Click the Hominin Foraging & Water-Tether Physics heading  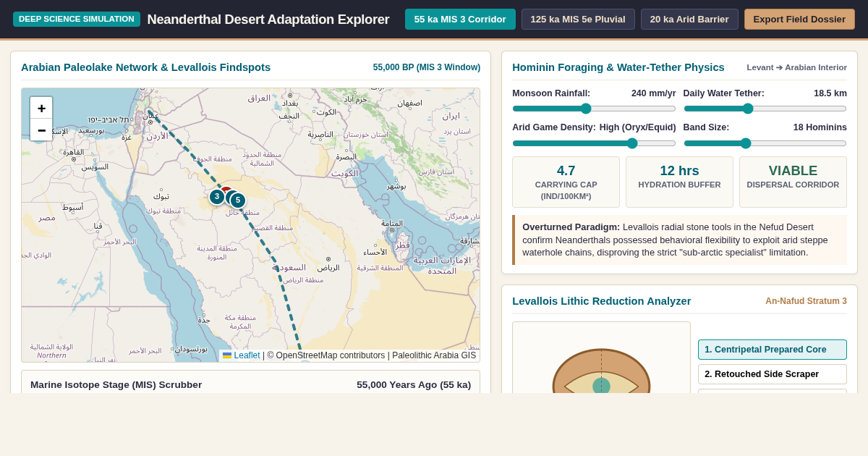618,67
